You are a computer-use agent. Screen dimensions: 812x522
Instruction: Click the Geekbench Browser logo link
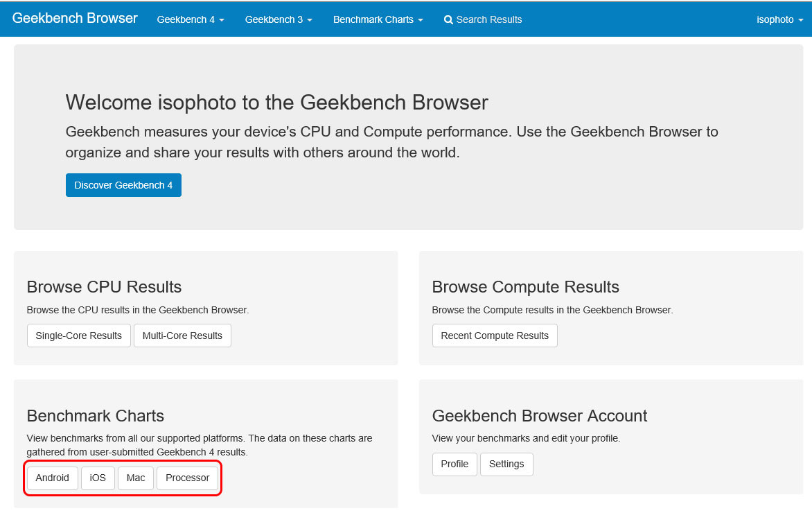[75, 19]
